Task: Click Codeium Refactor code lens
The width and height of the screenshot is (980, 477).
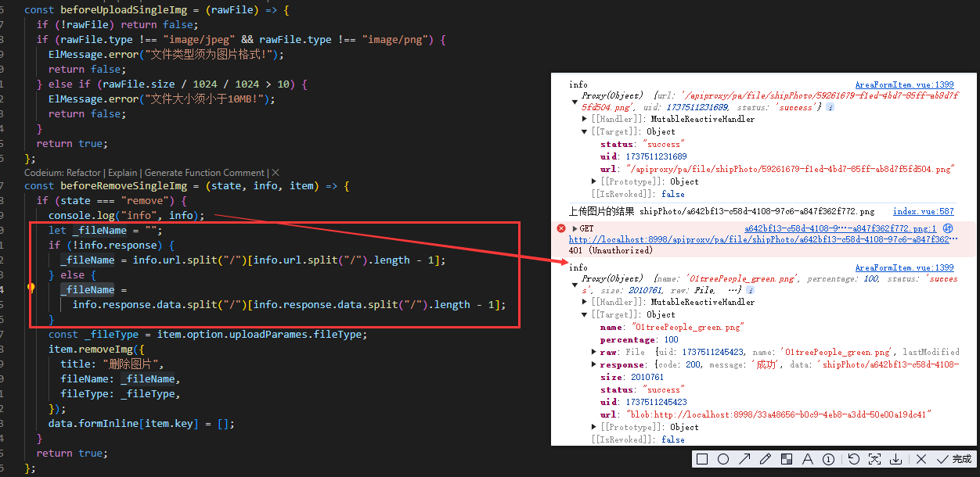Action: [x=82, y=173]
